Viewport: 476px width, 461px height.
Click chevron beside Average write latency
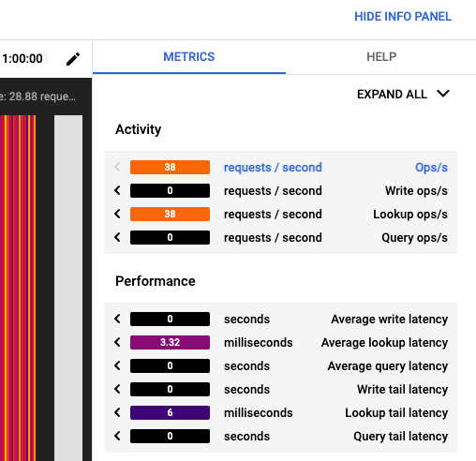pyautogui.click(x=117, y=319)
